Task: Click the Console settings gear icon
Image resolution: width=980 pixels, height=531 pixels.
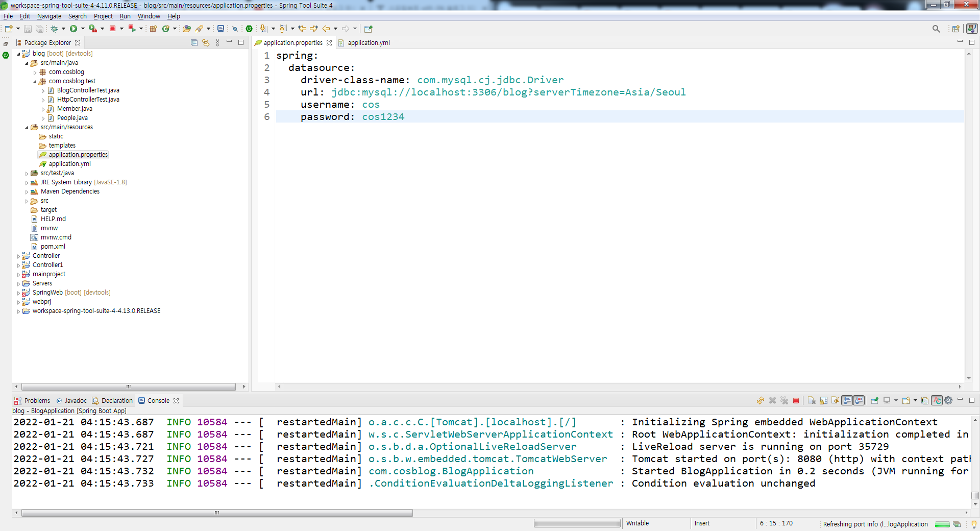Action: pos(948,400)
